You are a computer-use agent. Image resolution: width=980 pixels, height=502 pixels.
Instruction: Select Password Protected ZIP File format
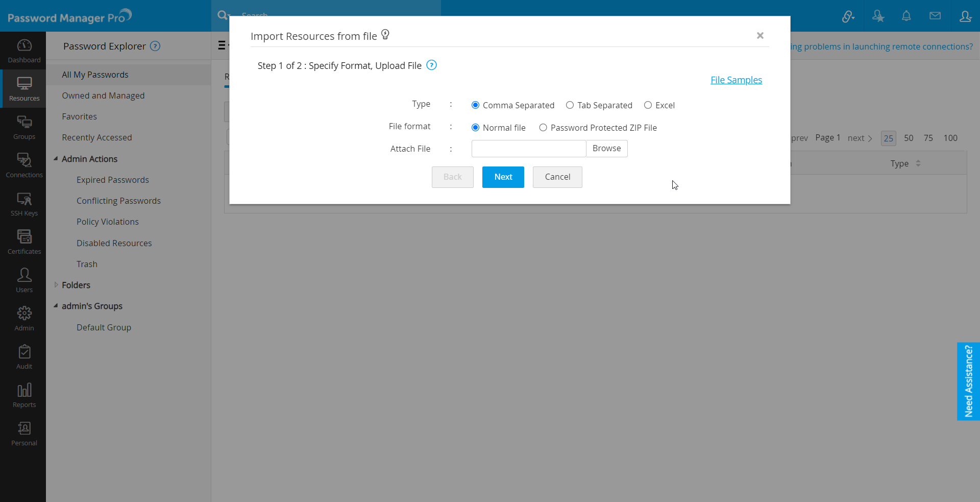tap(543, 128)
